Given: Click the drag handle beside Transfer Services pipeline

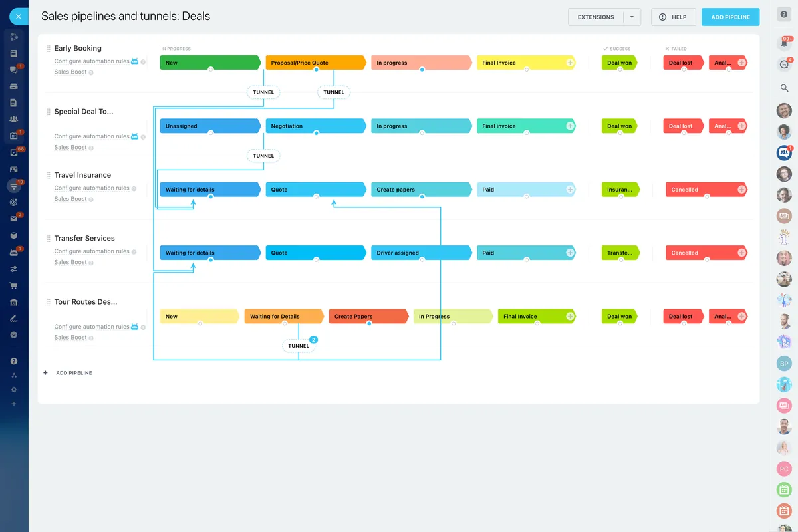Looking at the screenshot, I should coord(49,239).
